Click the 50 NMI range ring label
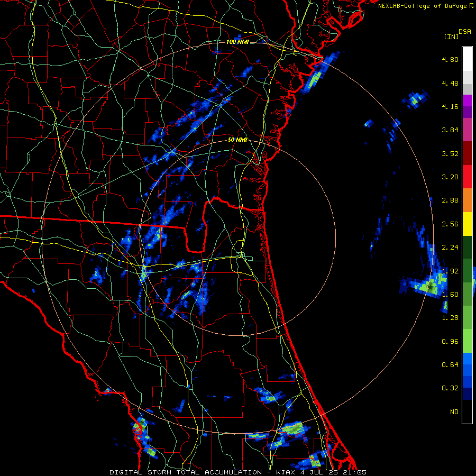 [237, 140]
